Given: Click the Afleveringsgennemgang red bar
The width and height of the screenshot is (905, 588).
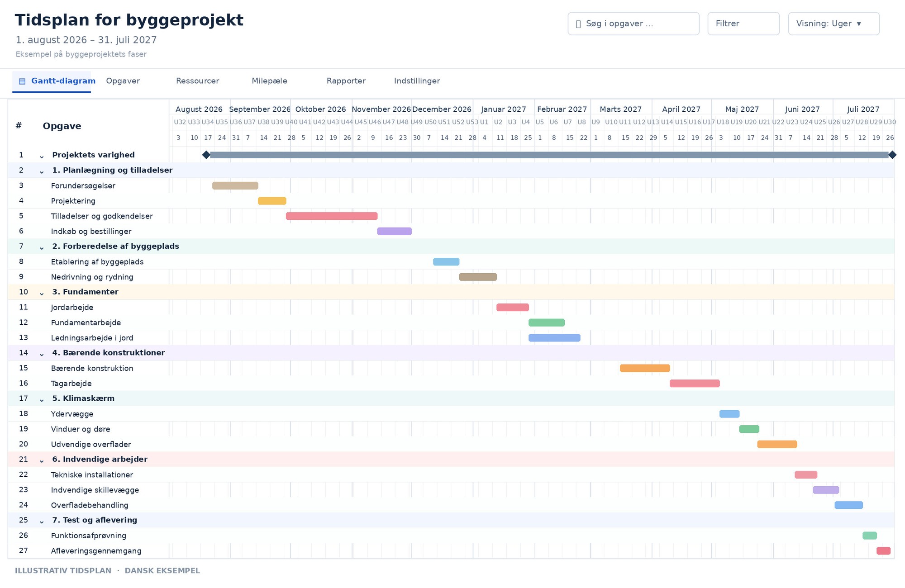Looking at the screenshot, I should [x=883, y=550].
